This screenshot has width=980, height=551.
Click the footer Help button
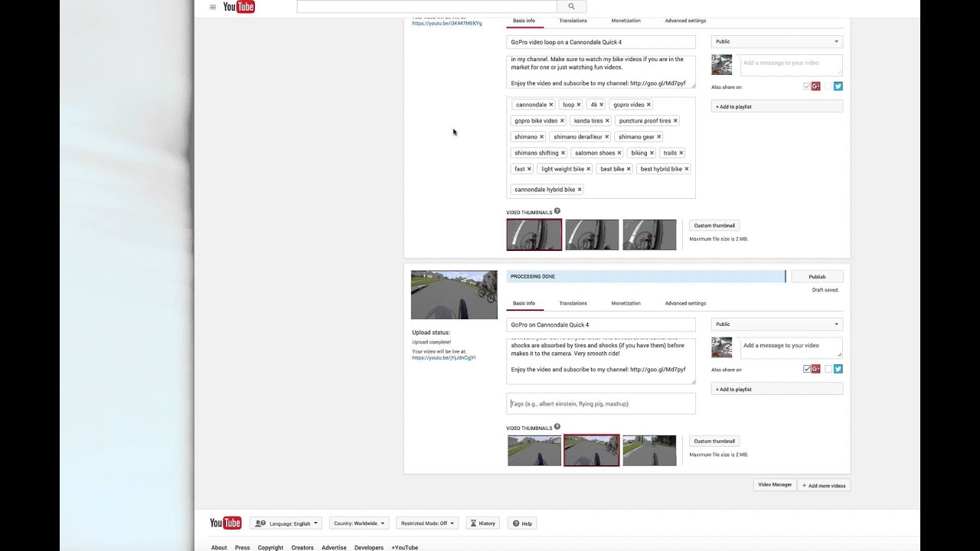522,523
